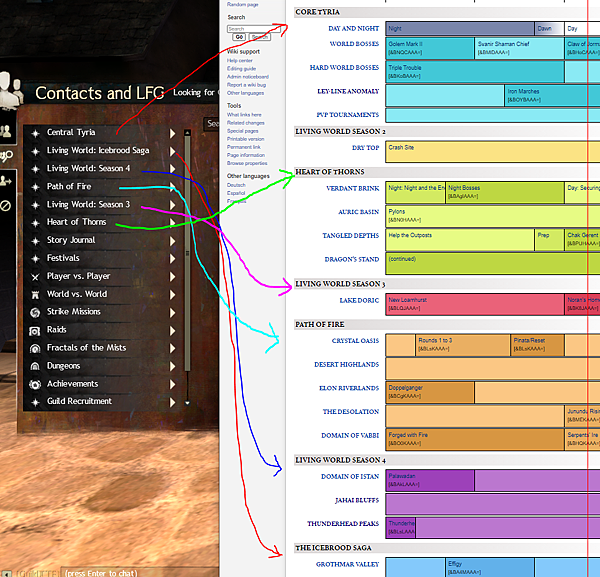600x577 pixels.
Task: Open the Report a wiki bug link
Action: pyautogui.click(x=246, y=85)
